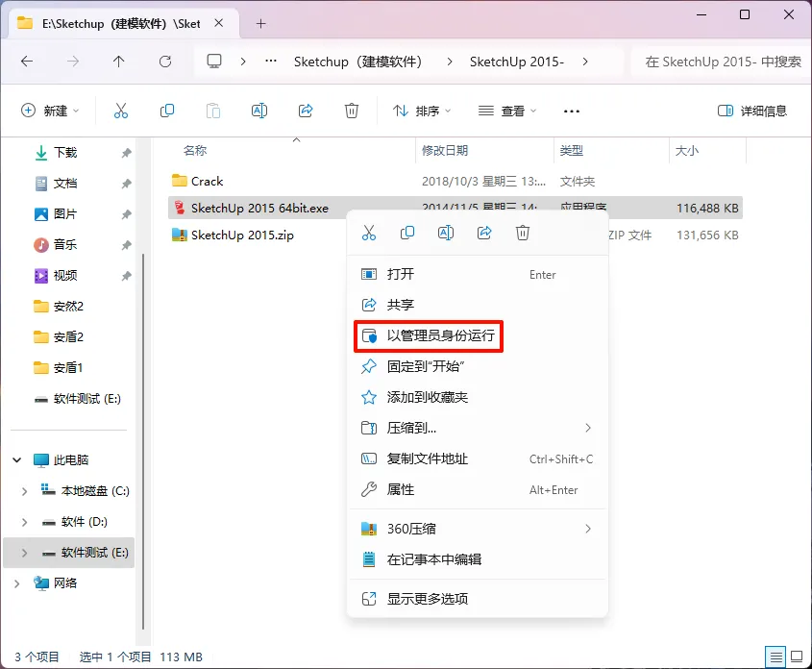
Task: Open the 新建 dropdown
Action: pos(50,111)
